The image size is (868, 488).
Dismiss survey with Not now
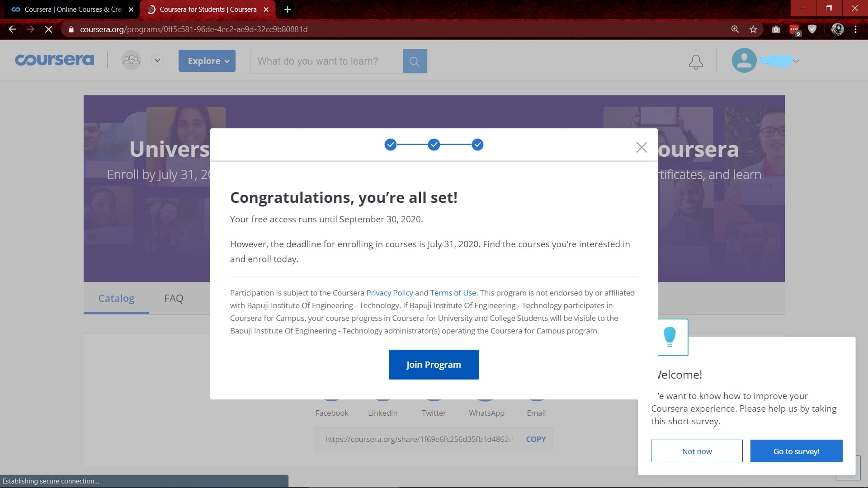point(696,451)
